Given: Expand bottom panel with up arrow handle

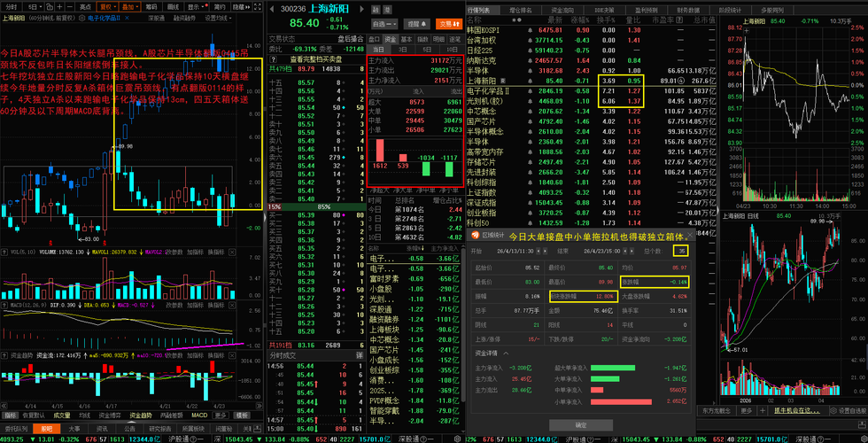Looking at the screenshot, I should 132,422.
